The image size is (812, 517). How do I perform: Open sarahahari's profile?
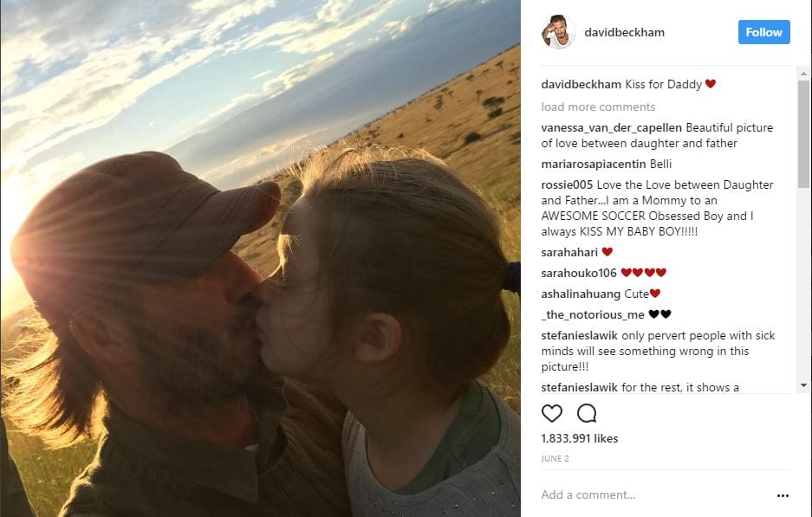tap(569, 252)
